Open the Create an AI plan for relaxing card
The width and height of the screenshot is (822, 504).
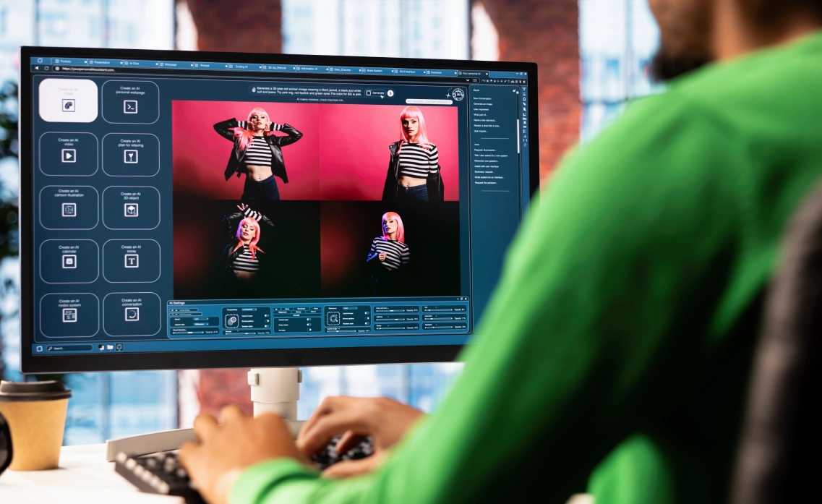pos(131,155)
